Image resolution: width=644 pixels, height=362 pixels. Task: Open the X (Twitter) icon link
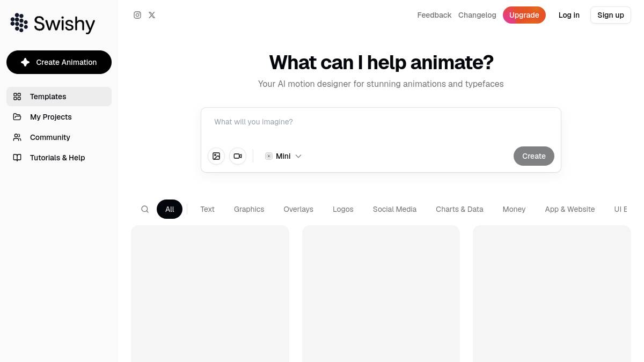tap(152, 15)
